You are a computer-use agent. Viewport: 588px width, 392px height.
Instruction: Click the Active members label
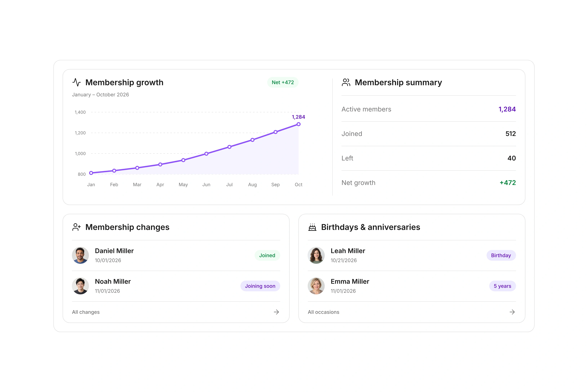pos(366,109)
